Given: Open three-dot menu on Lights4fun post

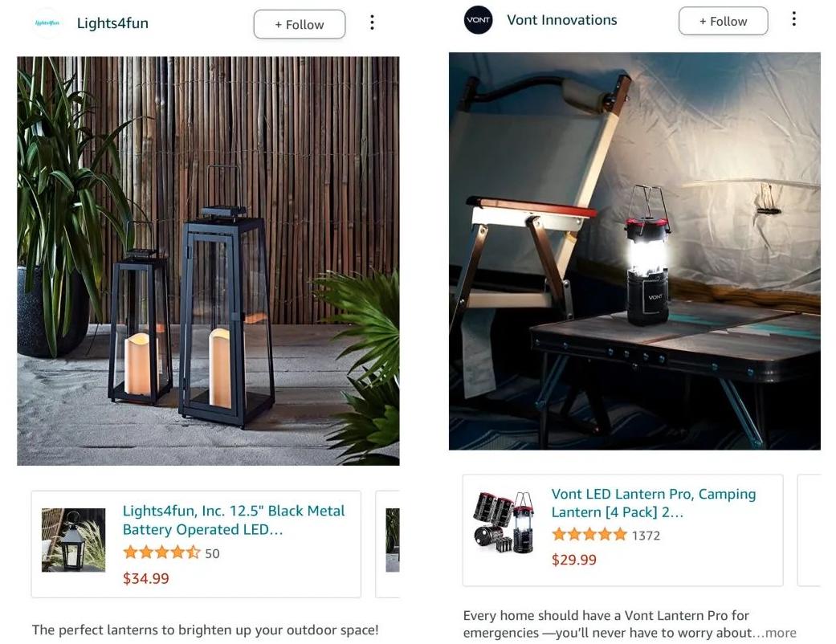Looking at the screenshot, I should (372, 22).
